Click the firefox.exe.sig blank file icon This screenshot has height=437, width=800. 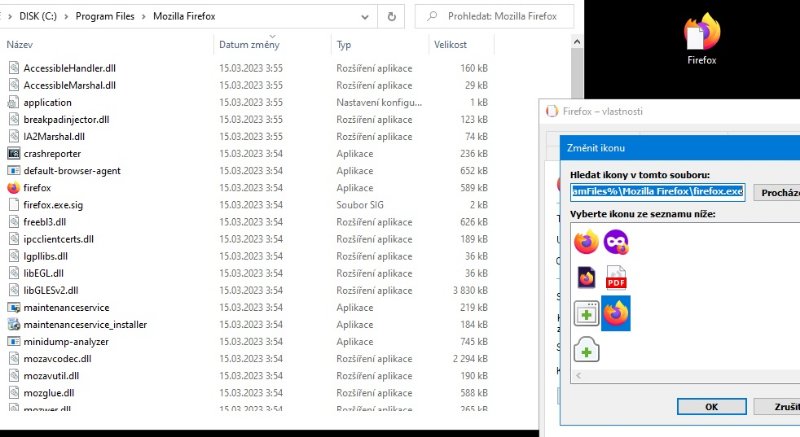tap(14, 205)
